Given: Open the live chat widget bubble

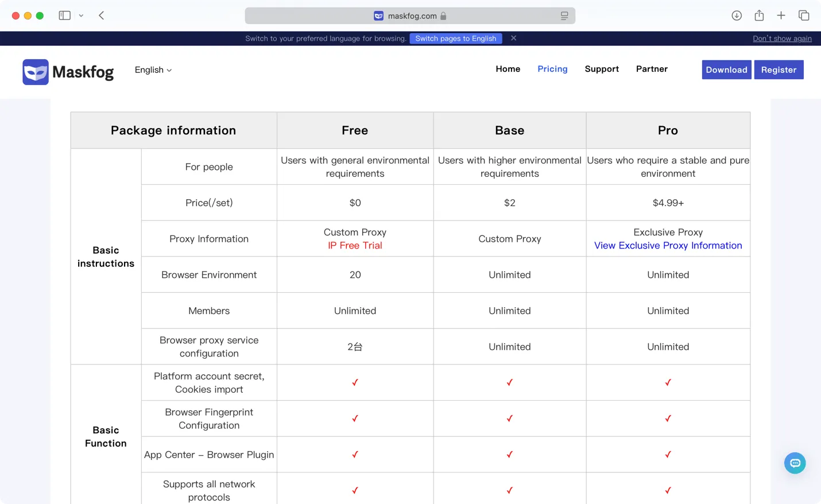Looking at the screenshot, I should pos(795,463).
